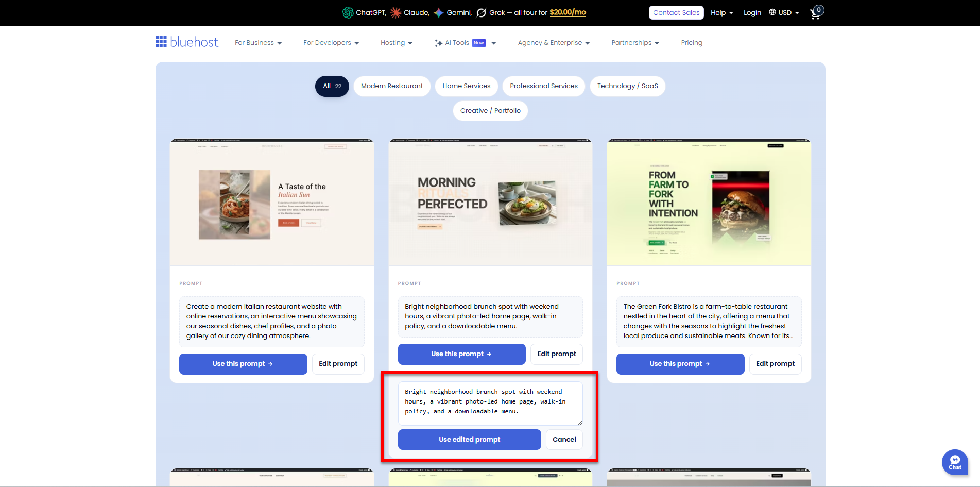Edit prompt for Green Fork Bistro
The image size is (980, 487).
click(x=775, y=364)
